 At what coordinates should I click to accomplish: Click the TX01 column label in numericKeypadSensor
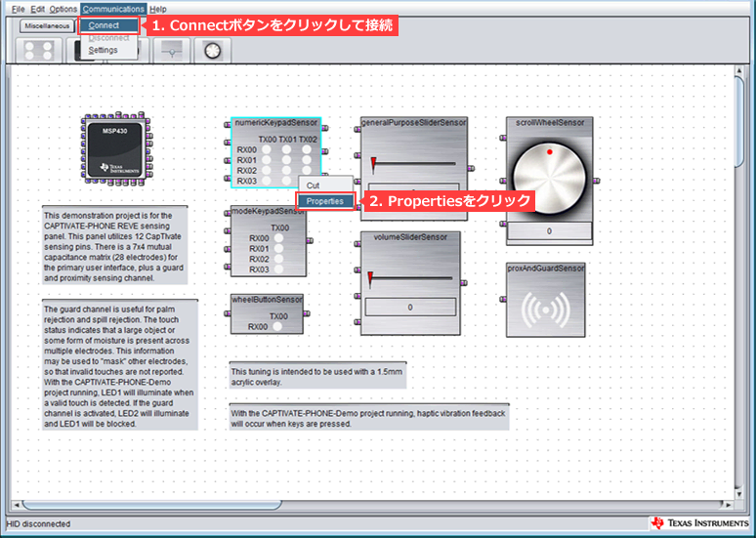(x=287, y=140)
